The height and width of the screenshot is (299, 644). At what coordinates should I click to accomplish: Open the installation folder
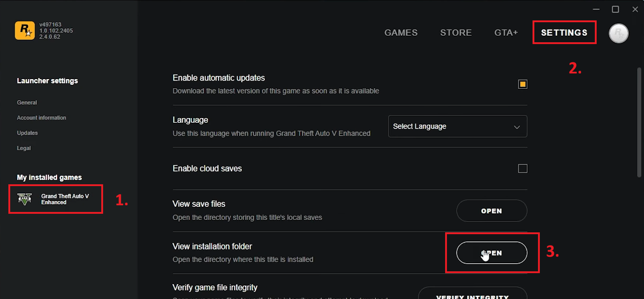pos(491,253)
